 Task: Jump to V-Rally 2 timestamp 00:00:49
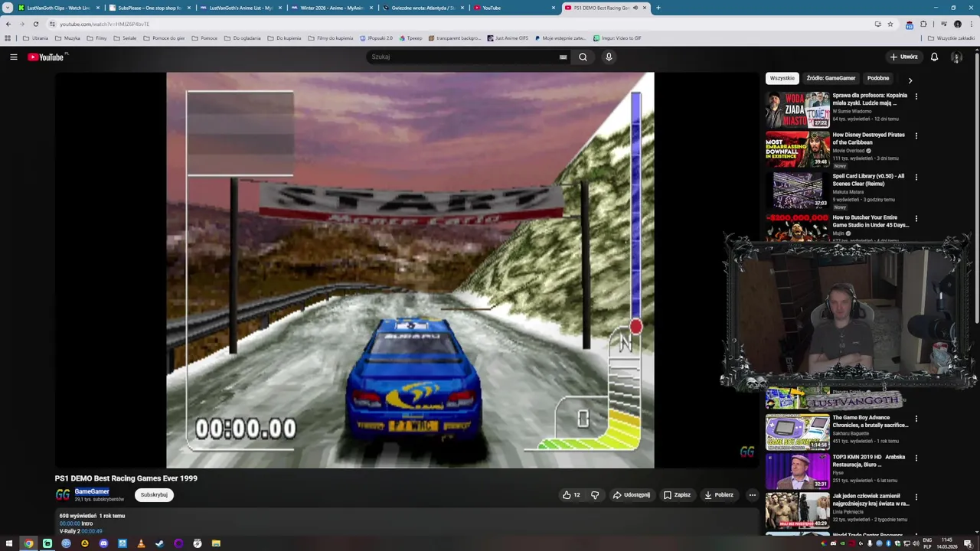pos(92,531)
